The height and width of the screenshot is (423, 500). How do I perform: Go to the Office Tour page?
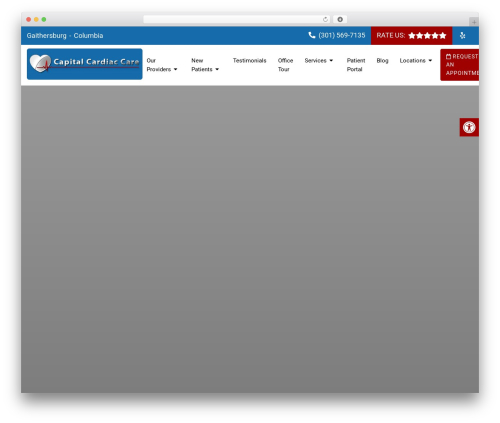(285, 65)
